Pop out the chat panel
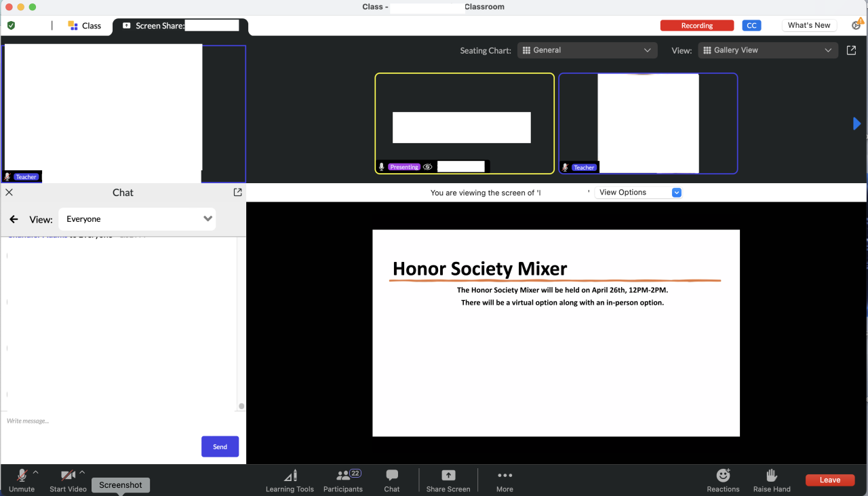868x496 pixels. tap(237, 193)
